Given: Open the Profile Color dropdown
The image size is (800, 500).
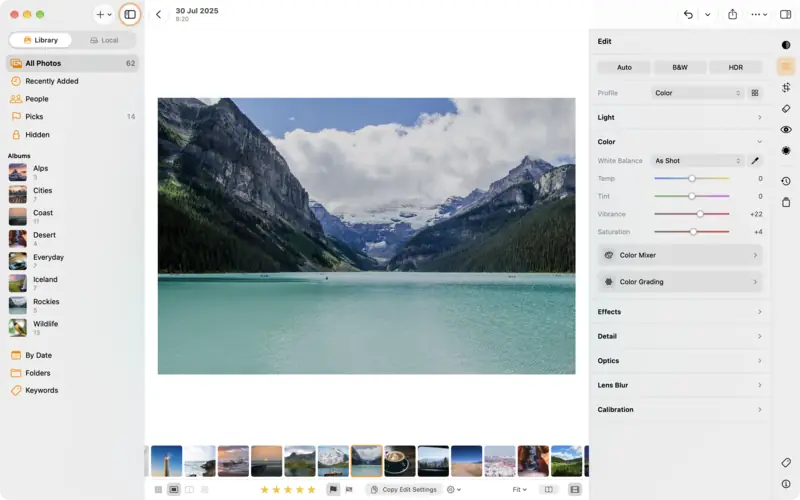Looking at the screenshot, I should [697, 93].
